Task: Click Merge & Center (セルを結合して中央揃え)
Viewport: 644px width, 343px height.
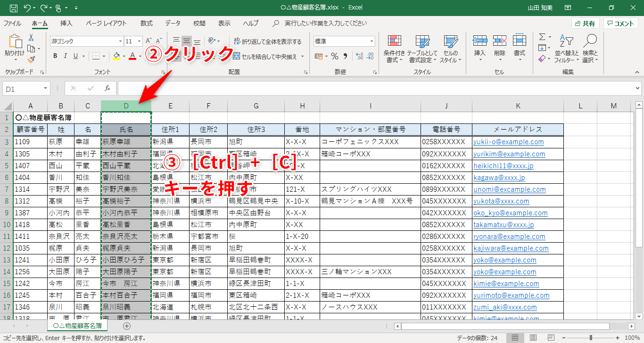Action: tap(265, 57)
